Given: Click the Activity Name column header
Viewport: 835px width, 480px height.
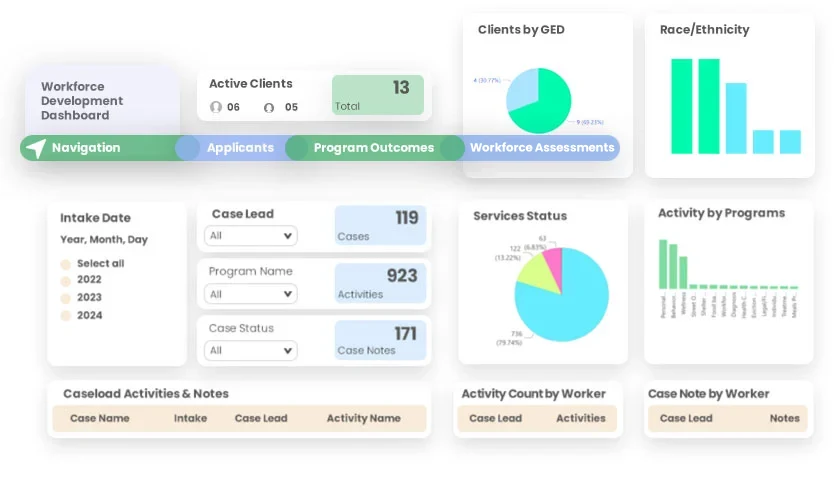Looking at the screenshot, I should [x=363, y=418].
